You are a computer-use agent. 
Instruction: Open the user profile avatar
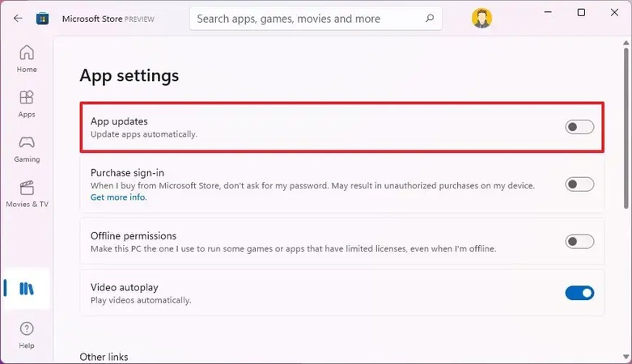(x=481, y=18)
